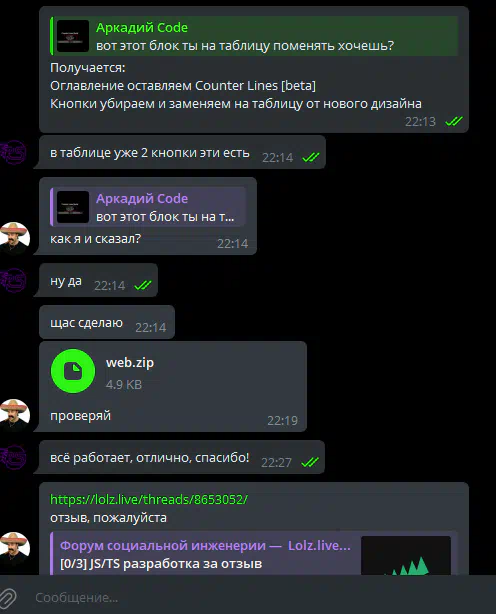Select the 'щас сделаю' message bubble
Image resolution: width=496 pixels, height=614 pixels.
coord(107,323)
